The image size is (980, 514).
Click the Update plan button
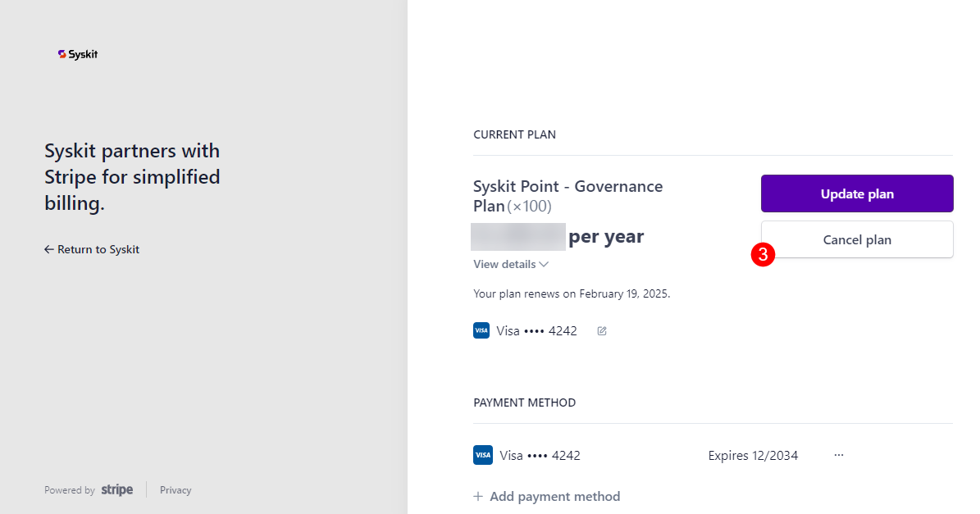click(x=856, y=193)
